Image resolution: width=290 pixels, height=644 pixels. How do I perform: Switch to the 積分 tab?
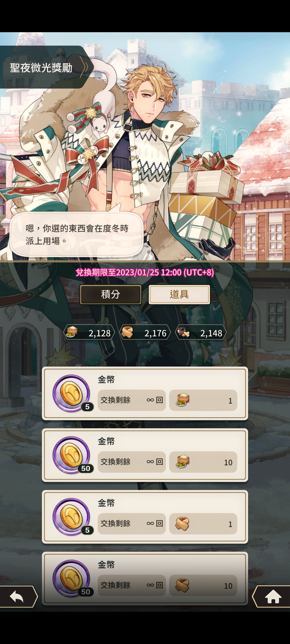(111, 294)
